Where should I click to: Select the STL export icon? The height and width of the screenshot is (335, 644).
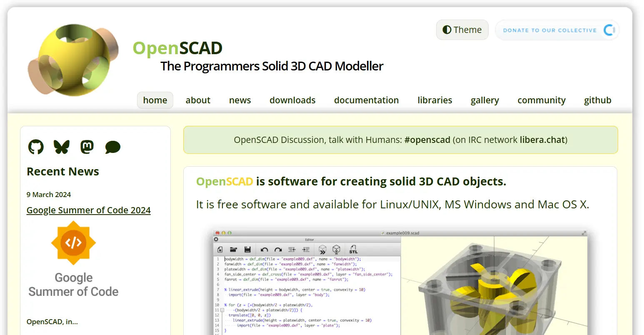pos(352,249)
